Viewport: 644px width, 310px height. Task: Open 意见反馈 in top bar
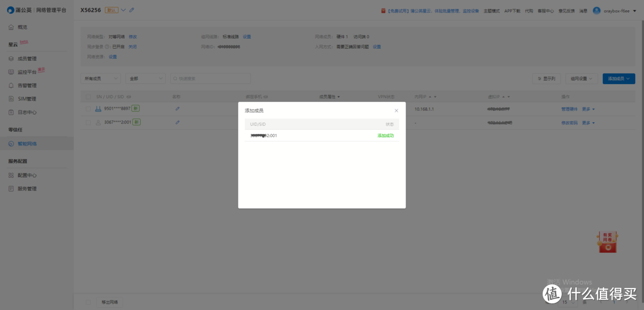567,11
